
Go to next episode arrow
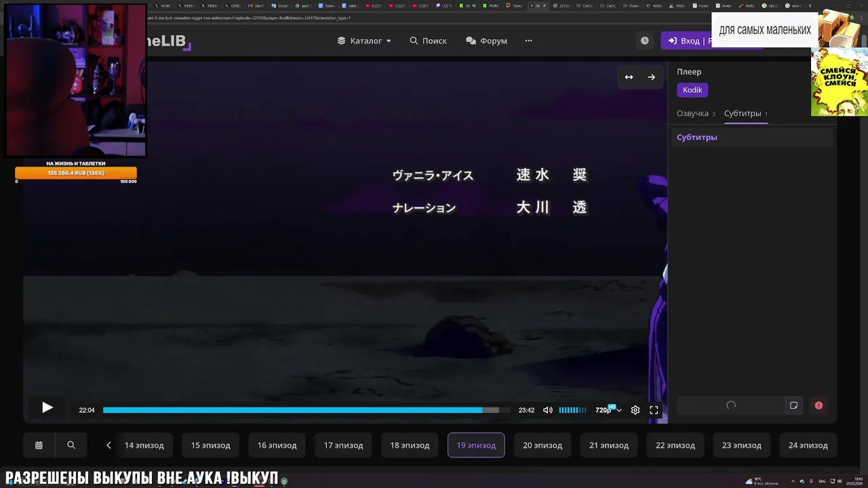[652, 77]
